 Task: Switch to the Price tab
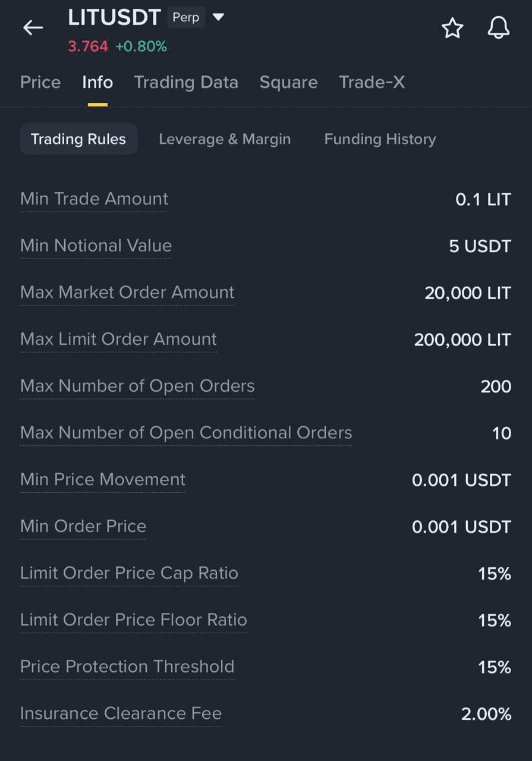coord(40,82)
